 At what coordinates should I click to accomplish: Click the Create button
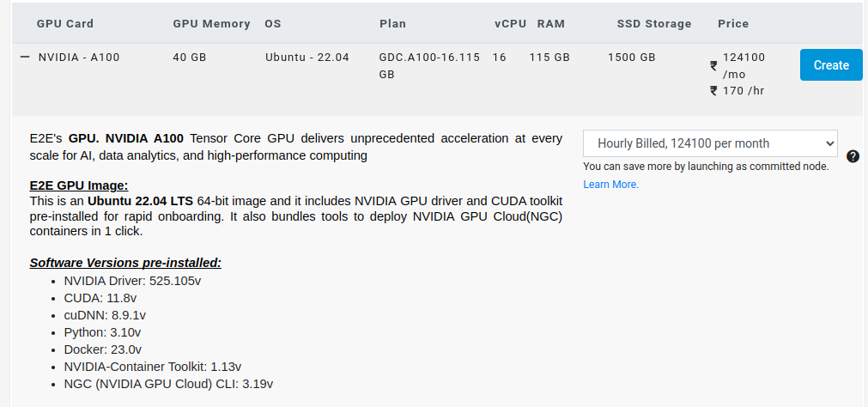pyautogui.click(x=831, y=64)
